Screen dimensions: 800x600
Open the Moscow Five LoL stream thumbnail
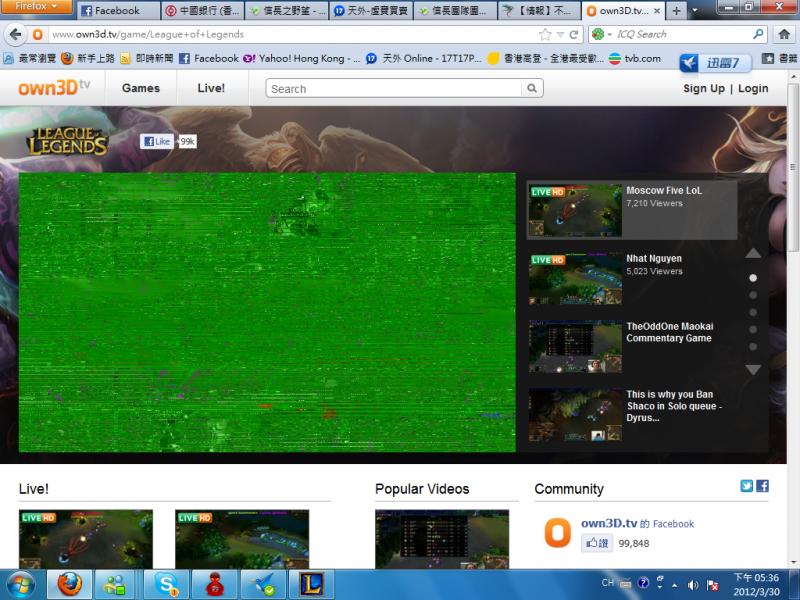575,209
